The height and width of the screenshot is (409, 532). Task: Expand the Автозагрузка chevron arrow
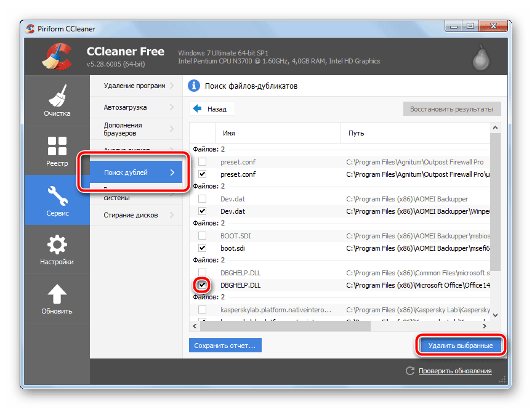(172, 107)
